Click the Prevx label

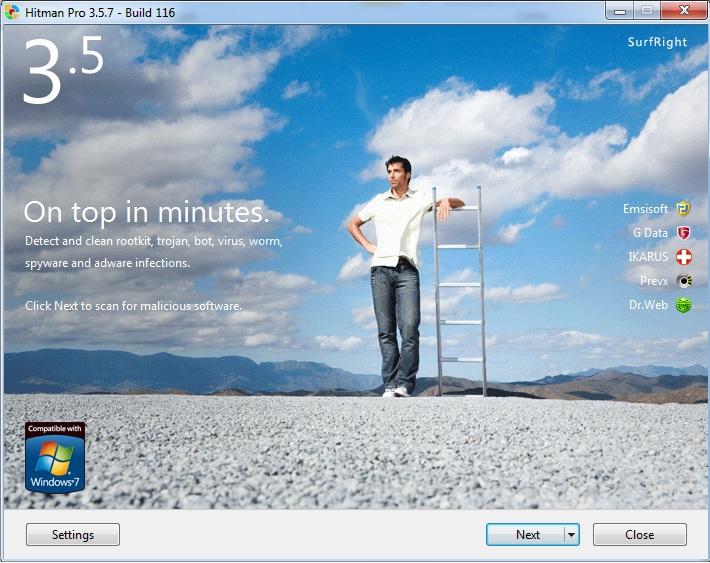pos(654,281)
